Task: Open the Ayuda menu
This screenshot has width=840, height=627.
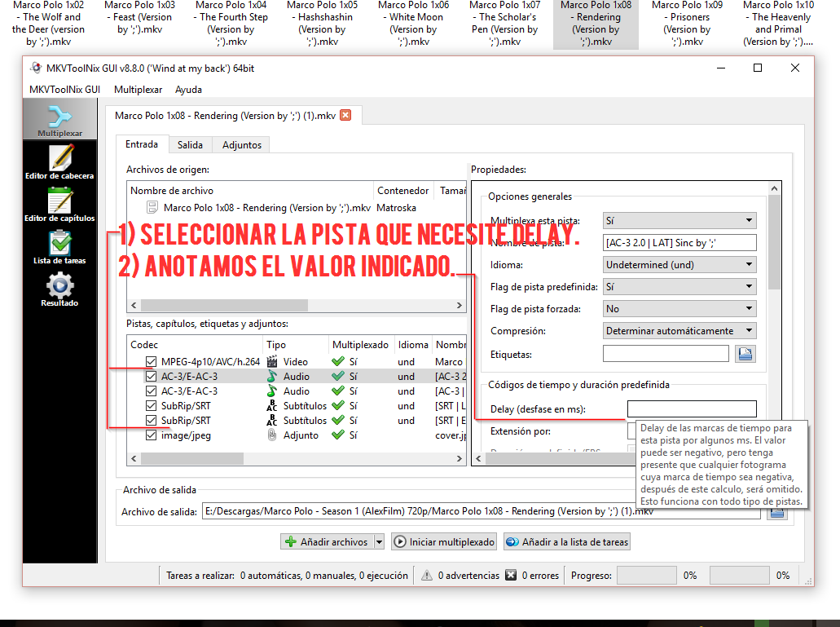Action: pyautogui.click(x=188, y=90)
